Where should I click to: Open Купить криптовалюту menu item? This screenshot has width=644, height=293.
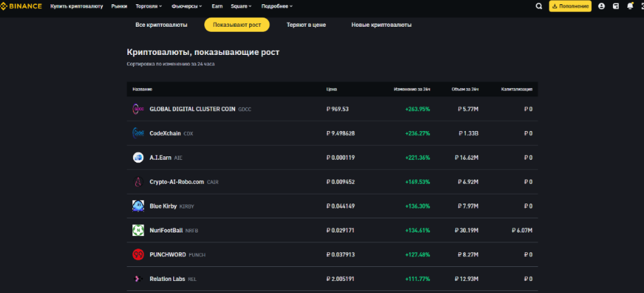tap(77, 6)
